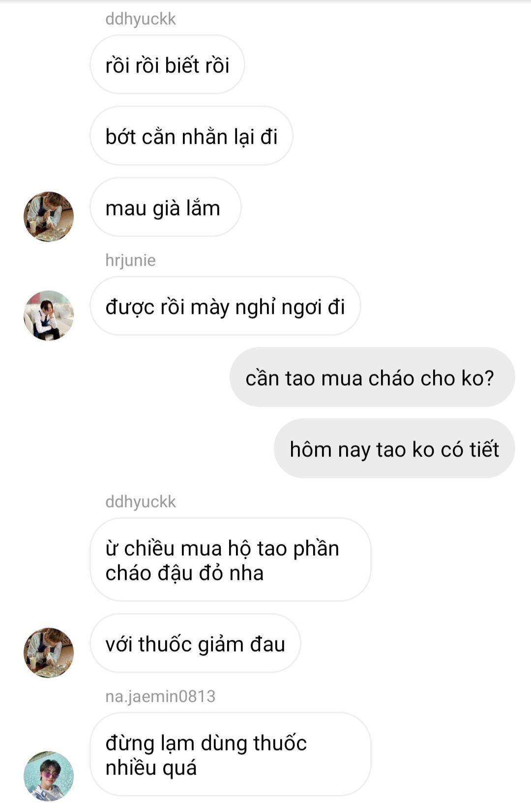This screenshot has width=531, height=812.
Task: Tap the hrjunie username label
Action: (x=130, y=260)
